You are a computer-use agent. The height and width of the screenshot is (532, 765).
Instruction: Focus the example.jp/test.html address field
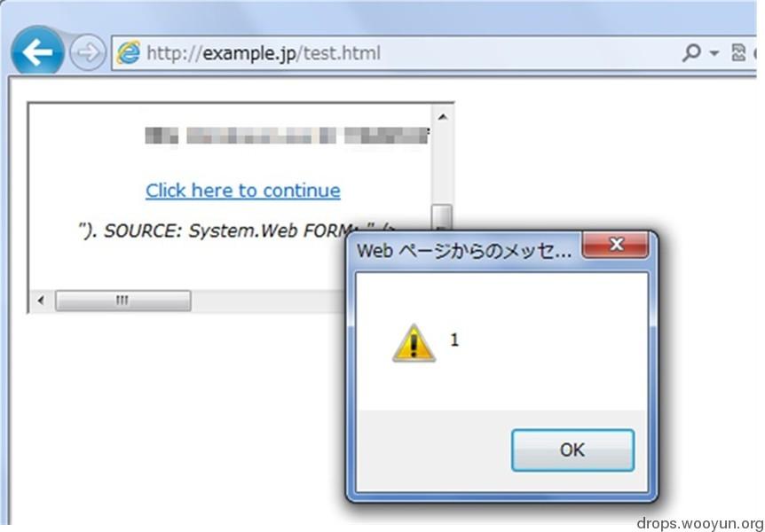410,52
